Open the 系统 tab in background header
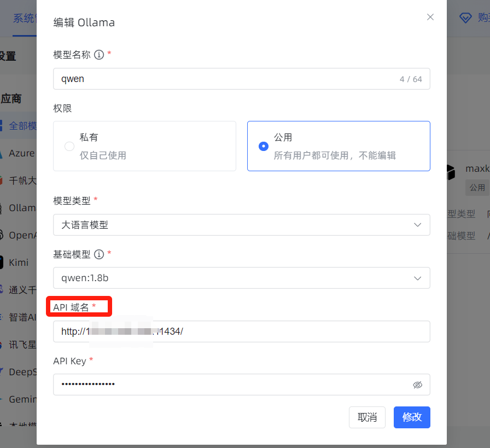Viewport: 490px width, 448px height. point(25,18)
